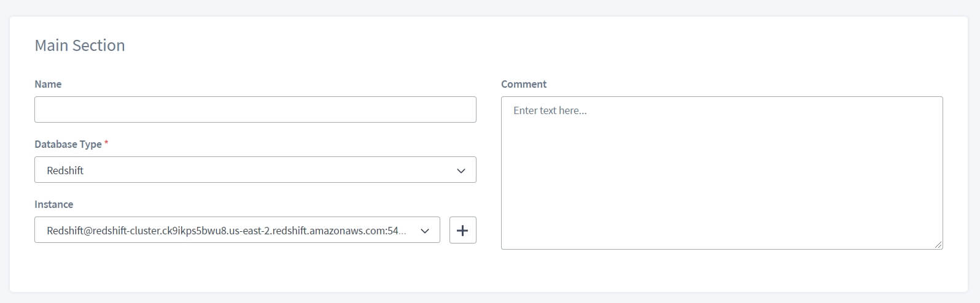
Task: Click the right end of the Name field
Action: (x=454, y=109)
